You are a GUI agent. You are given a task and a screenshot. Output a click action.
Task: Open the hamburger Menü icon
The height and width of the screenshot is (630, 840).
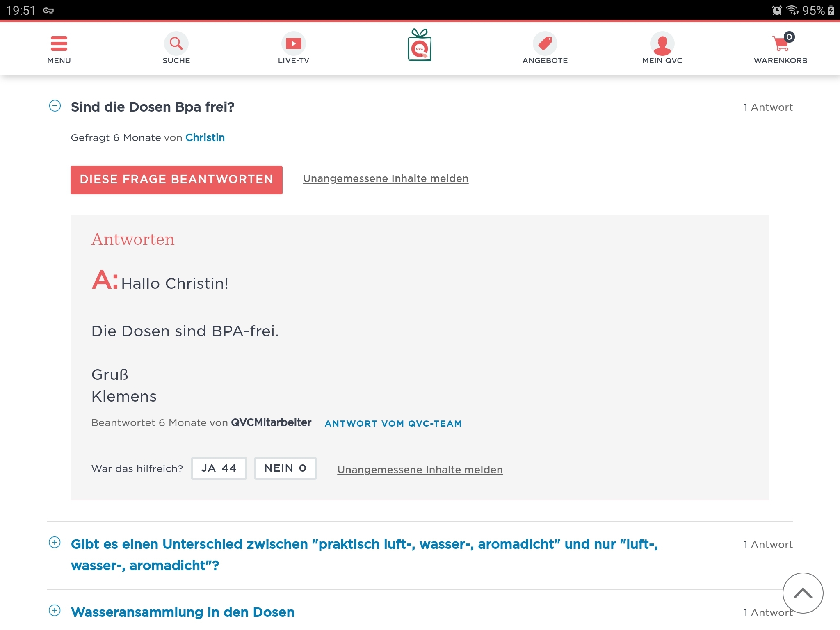click(x=59, y=43)
